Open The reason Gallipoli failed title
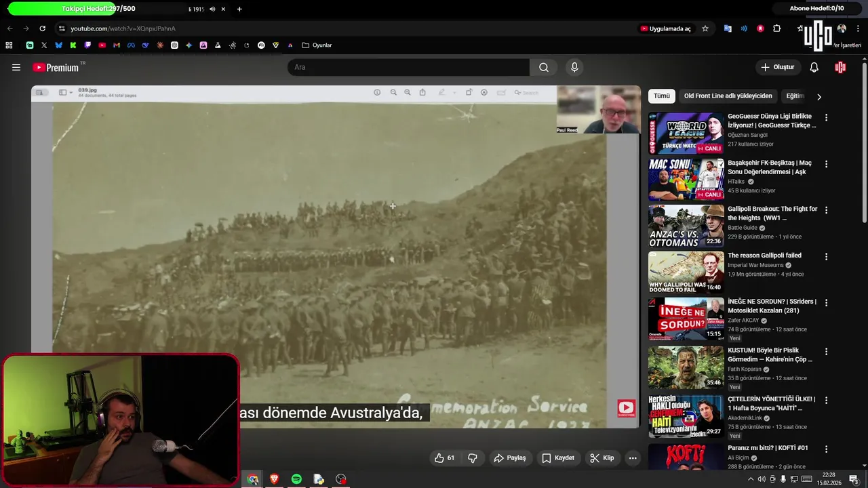 [x=764, y=256]
